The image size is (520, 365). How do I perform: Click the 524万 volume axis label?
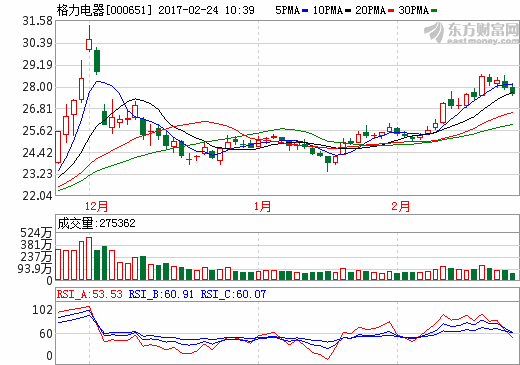tap(36, 233)
